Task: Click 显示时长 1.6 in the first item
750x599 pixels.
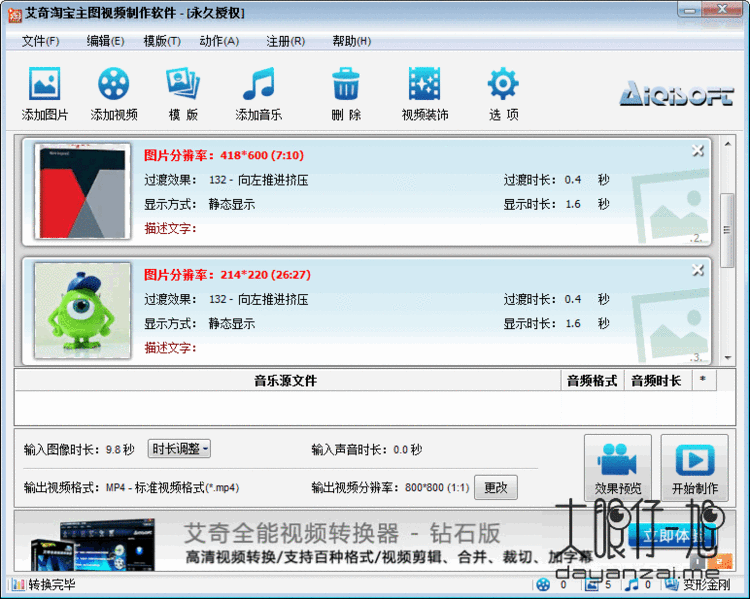Action: (573, 204)
